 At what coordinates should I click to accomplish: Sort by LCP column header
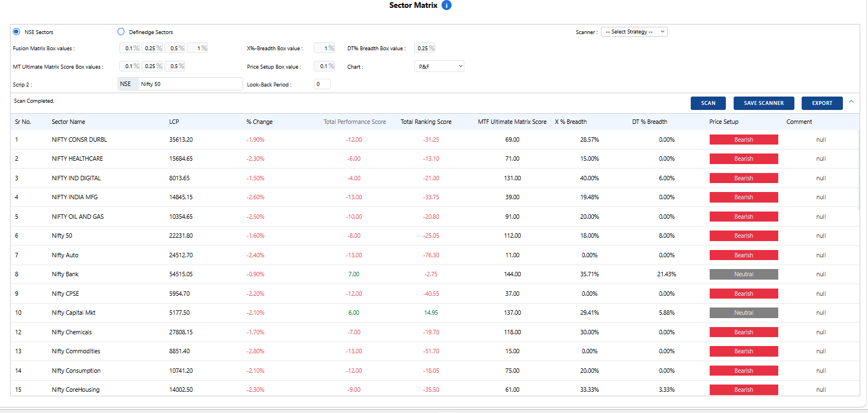(174, 122)
